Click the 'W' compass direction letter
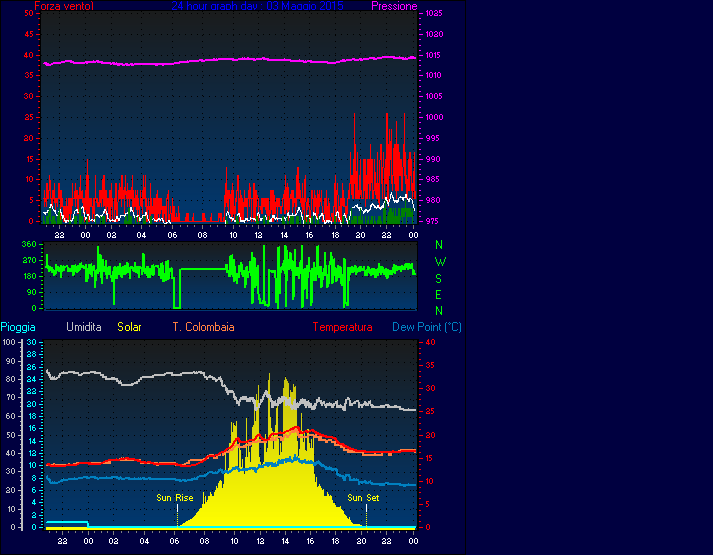 [x=440, y=262]
